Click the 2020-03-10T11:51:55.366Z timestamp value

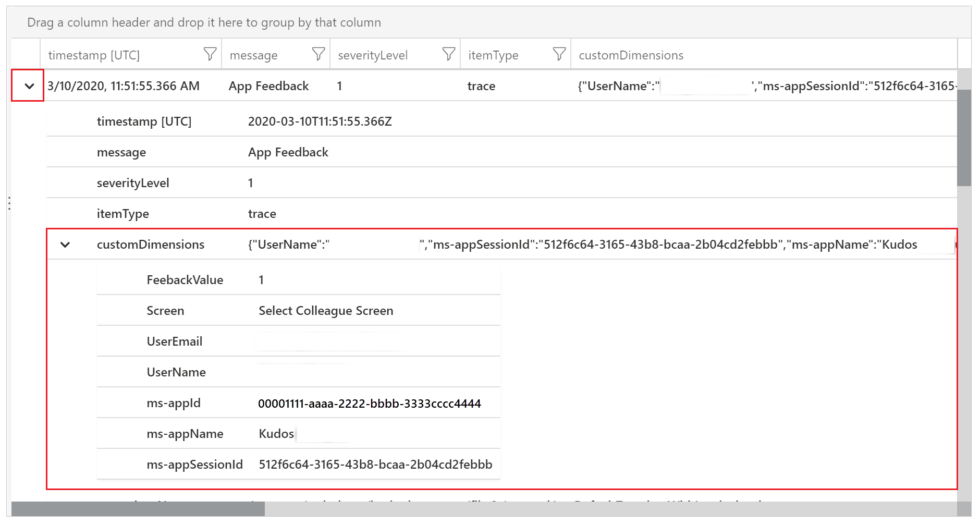pyautogui.click(x=320, y=121)
